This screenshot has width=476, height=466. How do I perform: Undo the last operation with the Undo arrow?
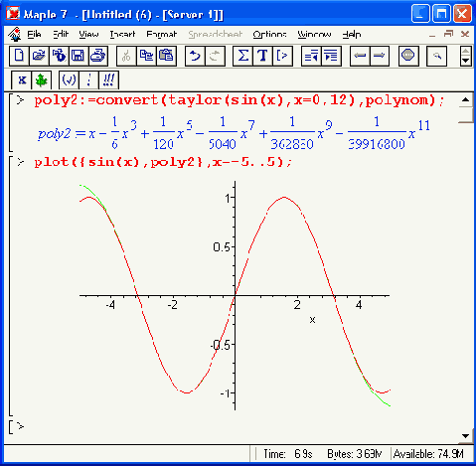coord(195,56)
